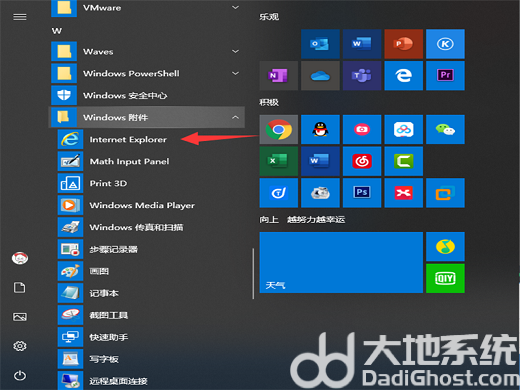Open the orange and blue squares tile
Screen dimensions: 520x390
click(445, 193)
